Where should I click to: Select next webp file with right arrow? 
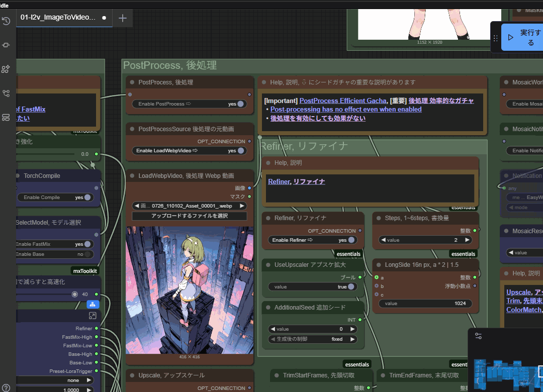click(242, 206)
